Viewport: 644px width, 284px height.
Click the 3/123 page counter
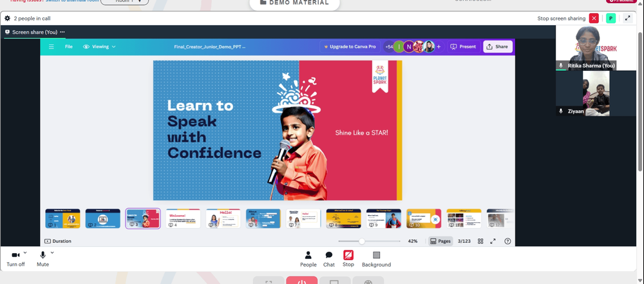(x=464, y=241)
